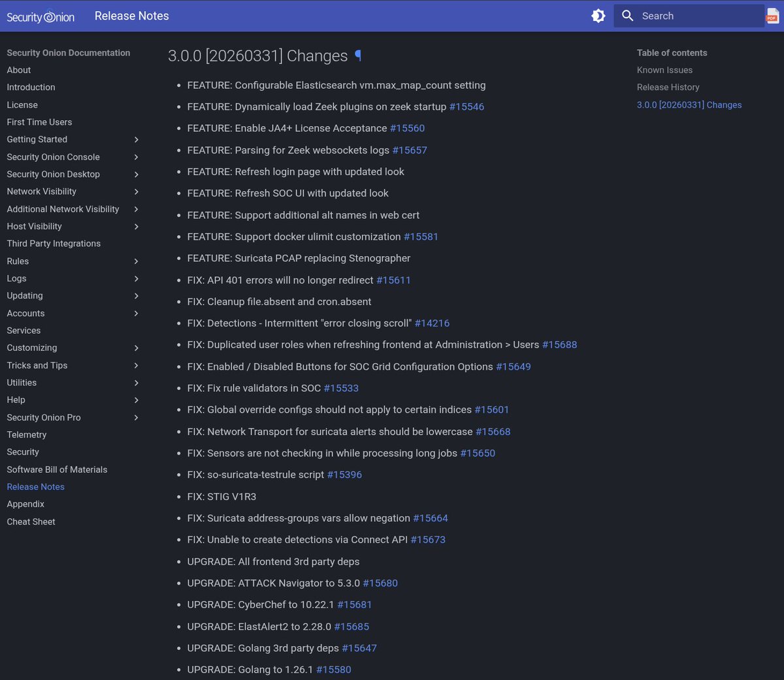Open issue link #15657

[410, 150]
